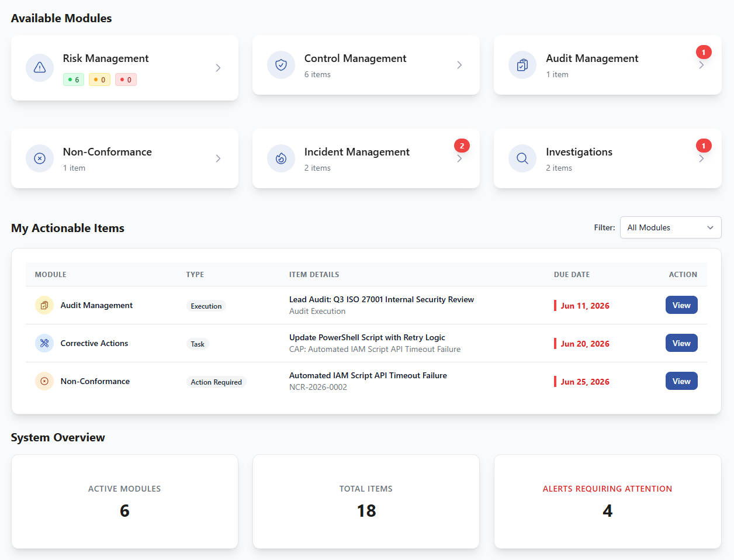Screen dimensions: 734x560
Task: Click the Alerts Requiring Attention card
Action: click(608, 502)
